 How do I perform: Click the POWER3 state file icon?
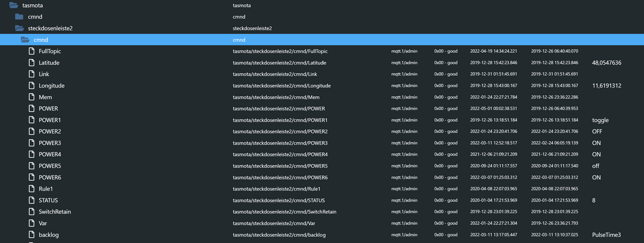click(32, 143)
